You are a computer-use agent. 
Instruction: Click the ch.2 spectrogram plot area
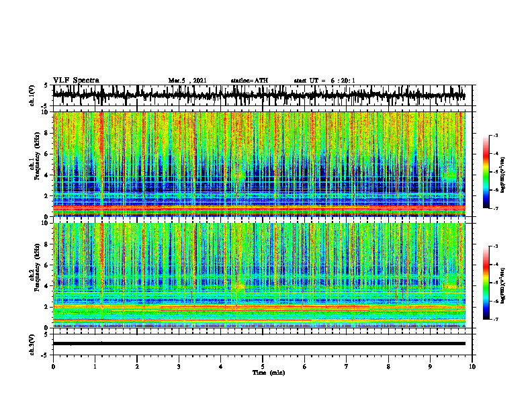(x=259, y=275)
